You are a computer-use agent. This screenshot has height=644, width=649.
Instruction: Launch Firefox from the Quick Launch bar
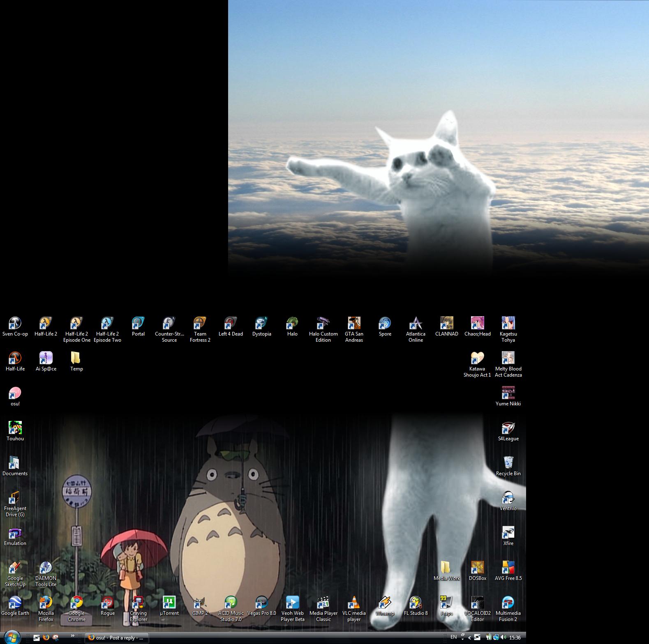click(46, 637)
